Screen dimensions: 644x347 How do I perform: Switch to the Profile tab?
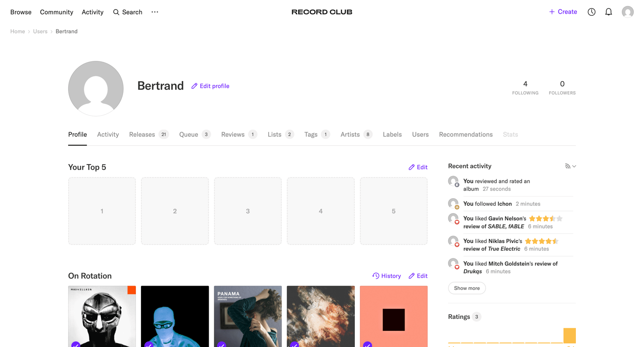coord(78,134)
